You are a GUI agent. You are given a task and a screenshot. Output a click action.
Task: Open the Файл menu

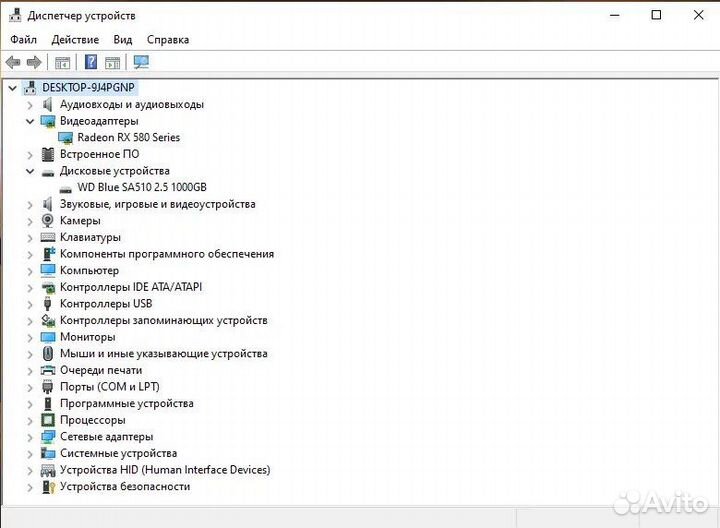click(23, 39)
